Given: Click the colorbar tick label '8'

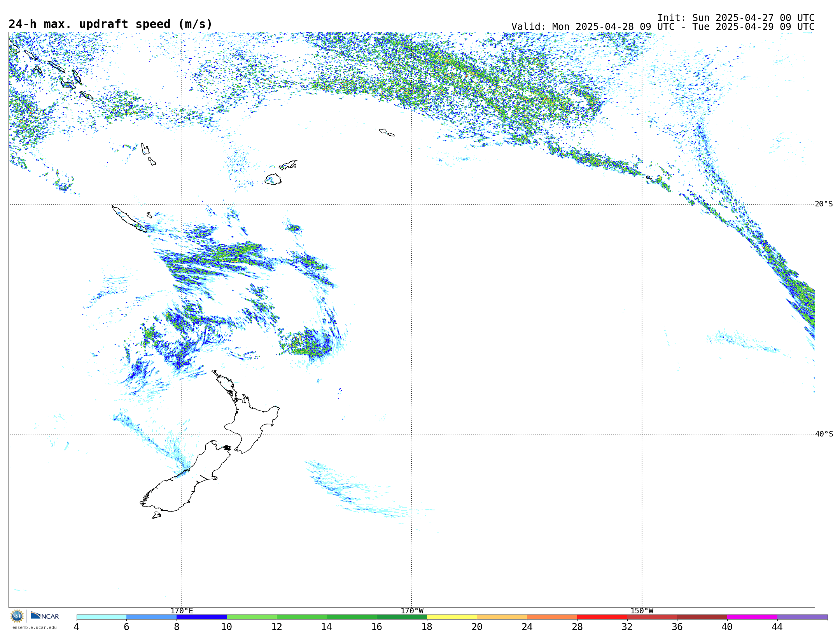Looking at the screenshot, I should [177, 627].
